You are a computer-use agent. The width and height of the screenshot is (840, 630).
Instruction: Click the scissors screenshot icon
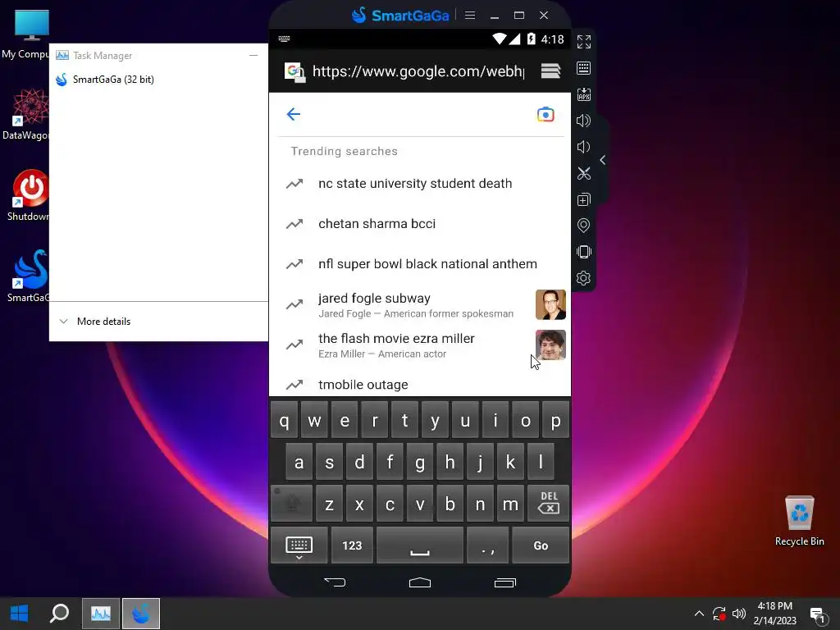click(583, 173)
